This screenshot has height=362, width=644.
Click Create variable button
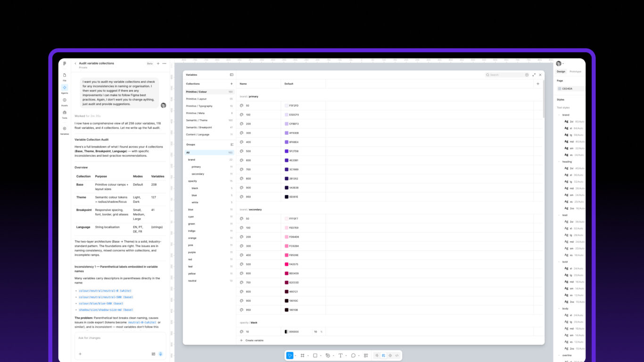point(252,340)
